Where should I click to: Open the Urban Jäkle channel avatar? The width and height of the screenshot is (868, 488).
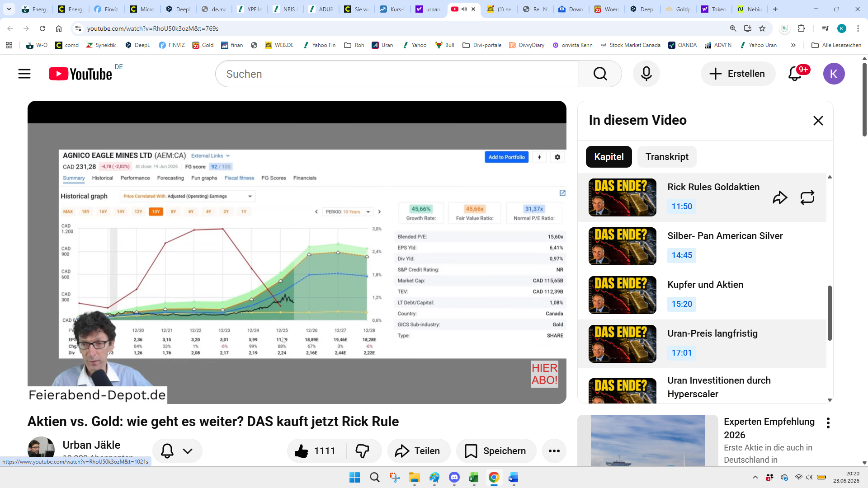point(41,450)
